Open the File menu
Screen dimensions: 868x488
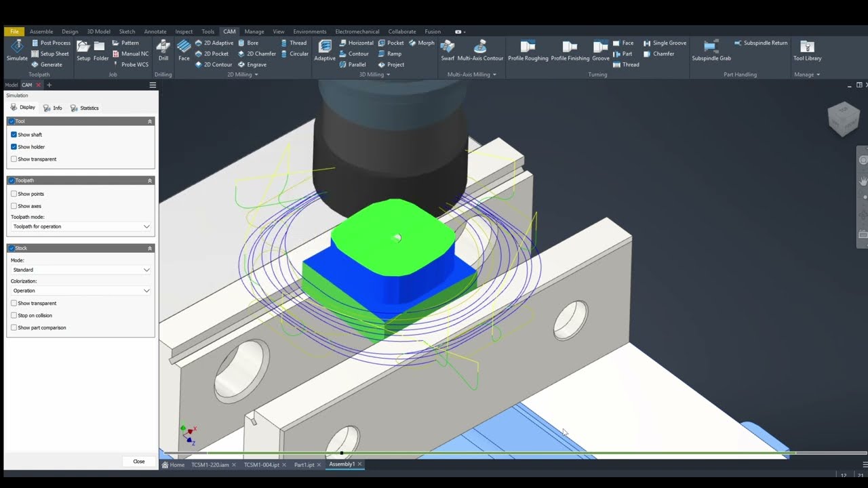(x=14, y=31)
